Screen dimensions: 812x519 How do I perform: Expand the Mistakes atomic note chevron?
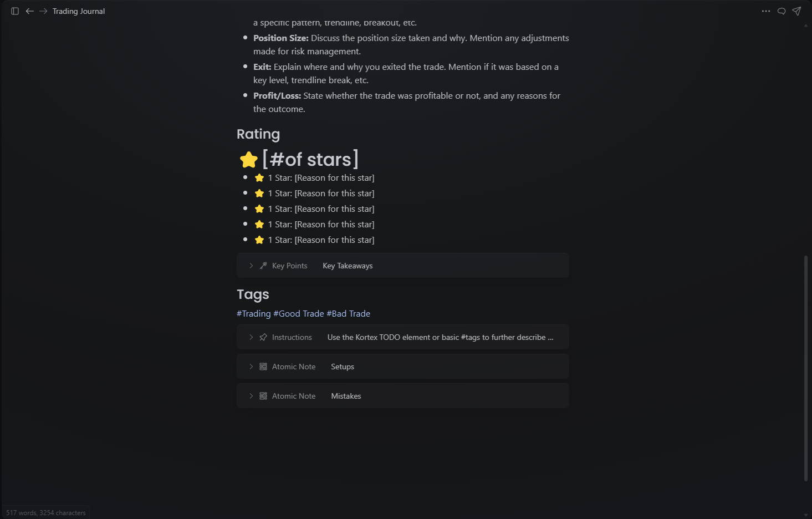[x=251, y=396]
